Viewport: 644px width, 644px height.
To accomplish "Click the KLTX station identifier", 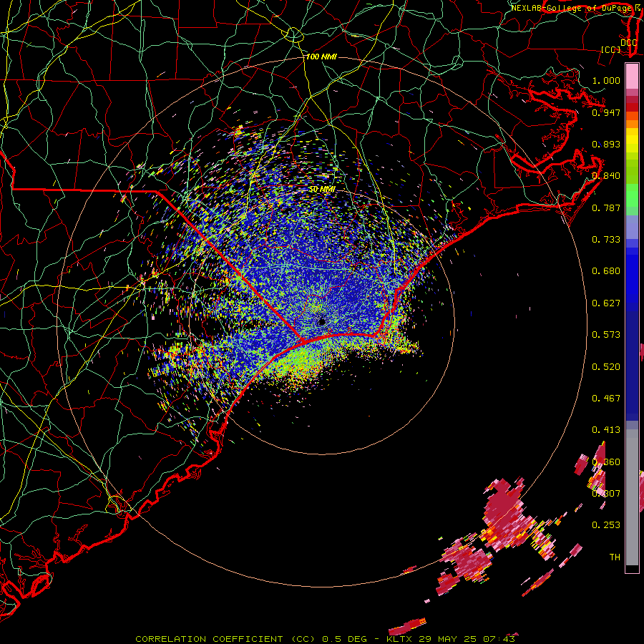I will 401,639.
